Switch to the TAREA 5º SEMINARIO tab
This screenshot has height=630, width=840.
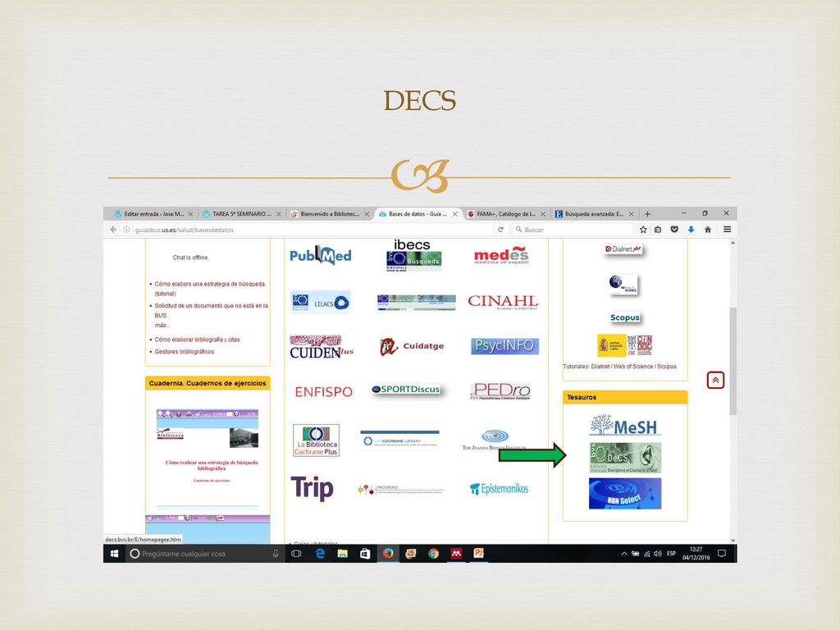[241, 214]
